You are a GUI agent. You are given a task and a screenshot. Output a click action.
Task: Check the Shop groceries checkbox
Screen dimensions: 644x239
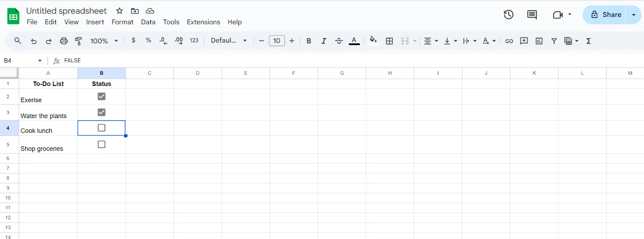(101, 144)
